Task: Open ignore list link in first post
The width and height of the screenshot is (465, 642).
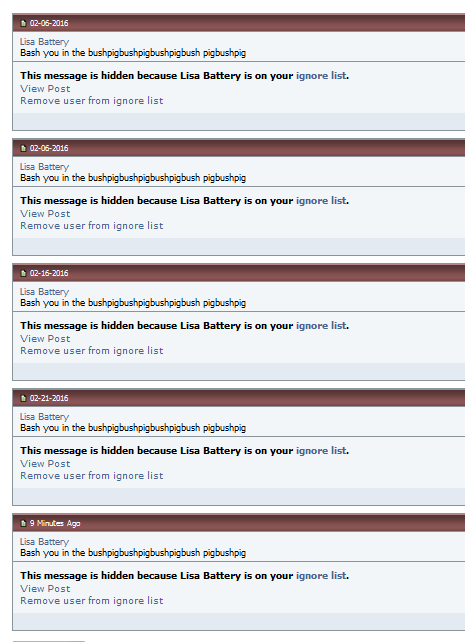Action: pos(321,76)
